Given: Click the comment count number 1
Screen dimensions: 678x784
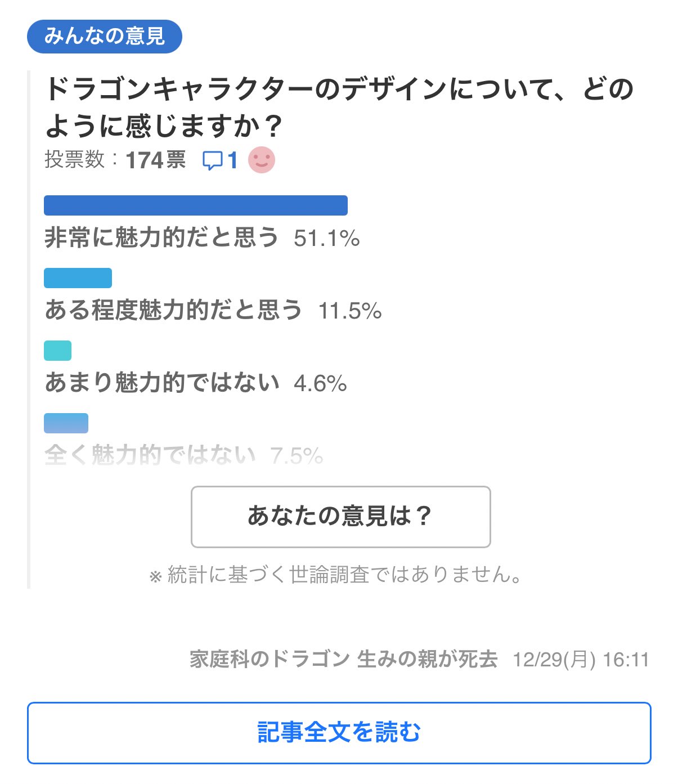Looking at the screenshot, I should click(x=232, y=160).
